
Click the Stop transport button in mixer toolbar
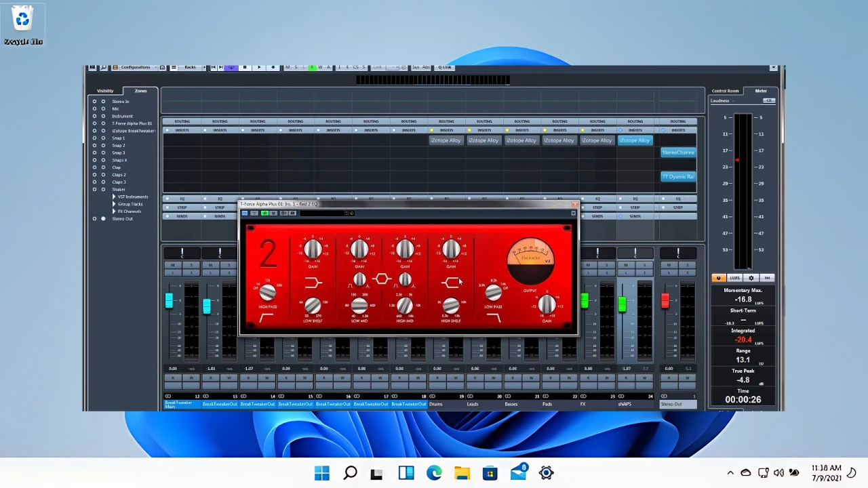point(245,67)
